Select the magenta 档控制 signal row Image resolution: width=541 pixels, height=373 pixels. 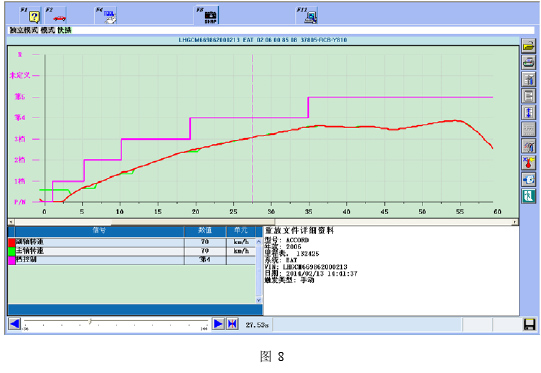(x=132, y=259)
